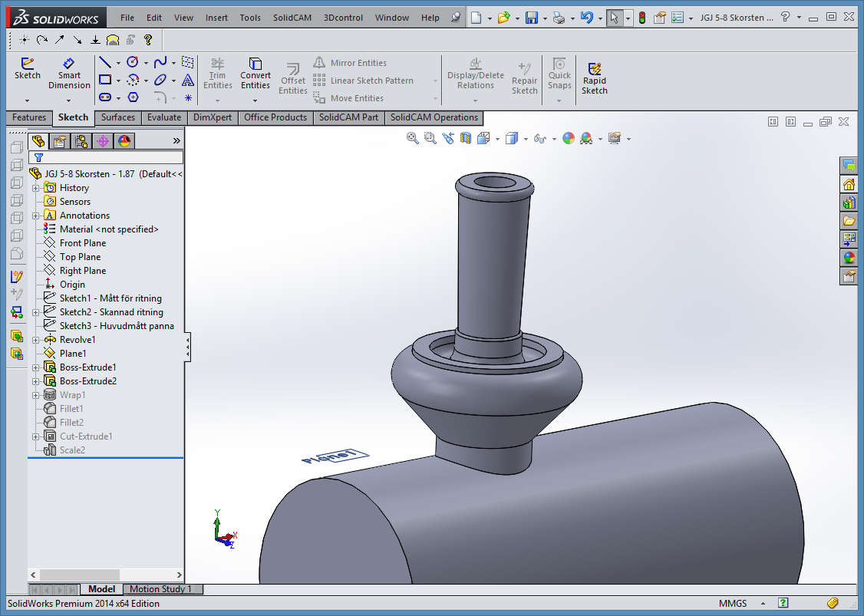Open the Hide/Show Items dropdown arrow
864x616 pixels.
(x=554, y=139)
